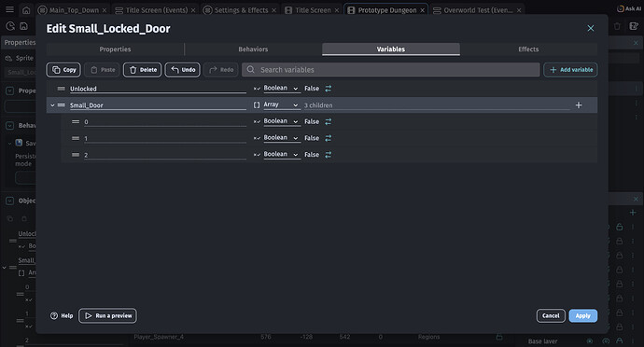Lock the Base layer
Viewport: 644px width, 347px height.
tap(620, 340)
